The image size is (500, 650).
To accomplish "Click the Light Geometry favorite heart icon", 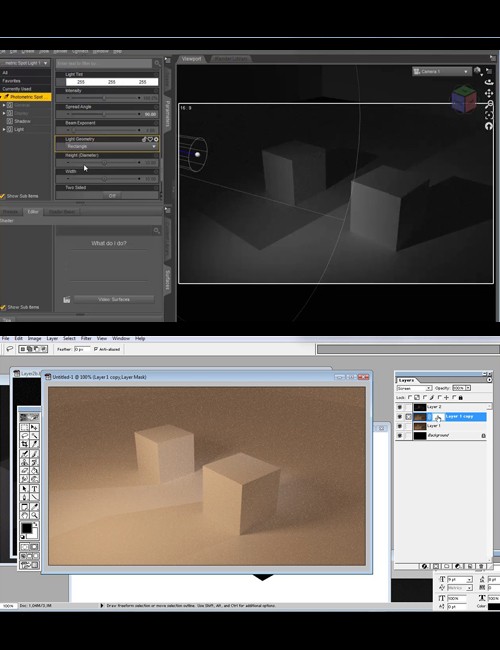I will [150, 139].
